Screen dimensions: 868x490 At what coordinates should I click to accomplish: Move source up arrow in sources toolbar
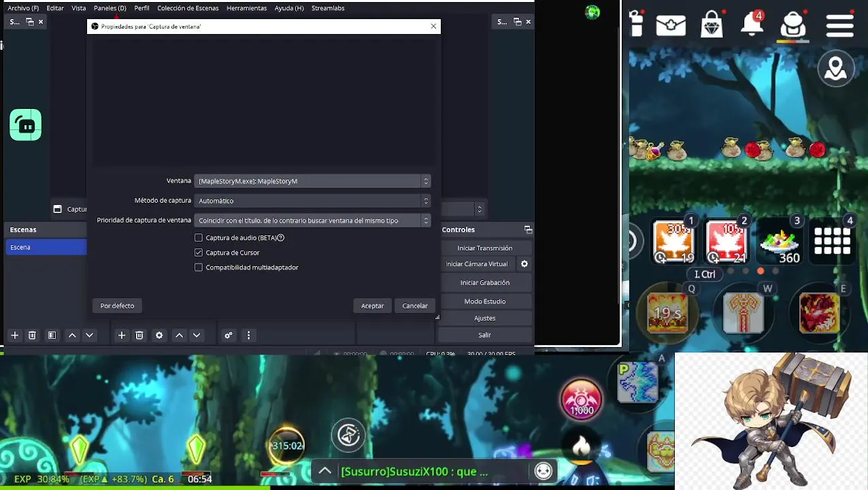point(179,335)
